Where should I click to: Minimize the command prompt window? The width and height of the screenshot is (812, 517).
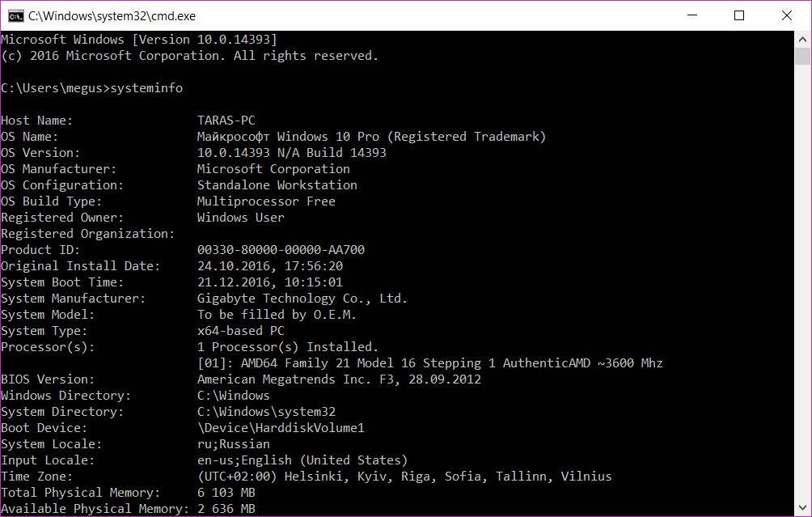692,15
